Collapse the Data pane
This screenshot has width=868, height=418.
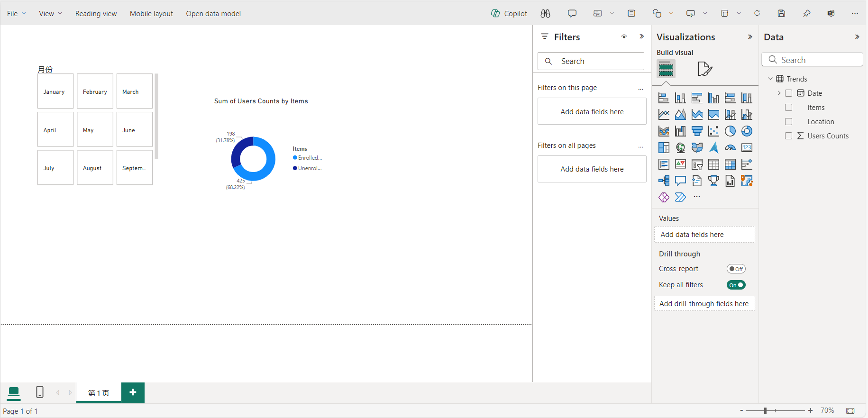857,37
